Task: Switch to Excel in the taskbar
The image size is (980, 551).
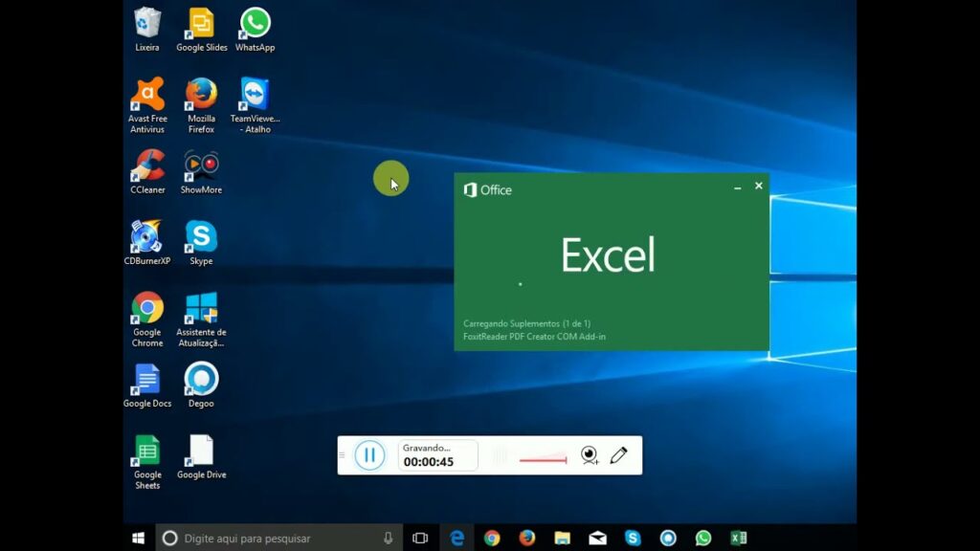Action: point(739,538)
